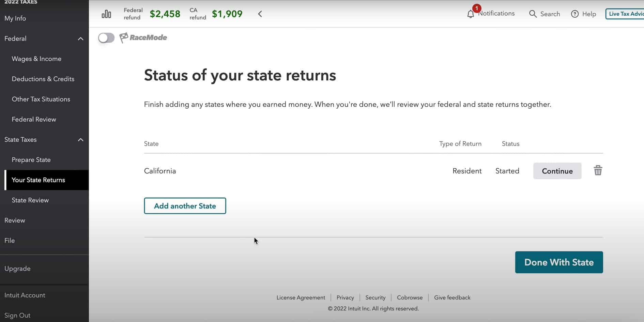Open the refund bar chart icon
The image size is (644, 322).
[x=106, y=14]
